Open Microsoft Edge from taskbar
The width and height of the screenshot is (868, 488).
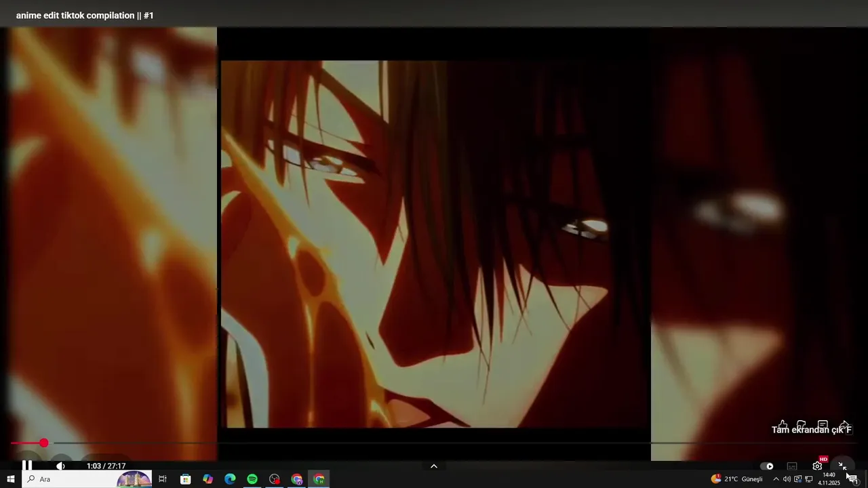click(230, 479)
